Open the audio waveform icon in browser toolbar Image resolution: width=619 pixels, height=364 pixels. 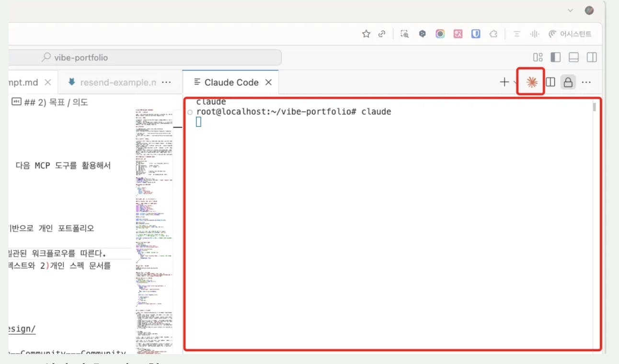point(534,34)
